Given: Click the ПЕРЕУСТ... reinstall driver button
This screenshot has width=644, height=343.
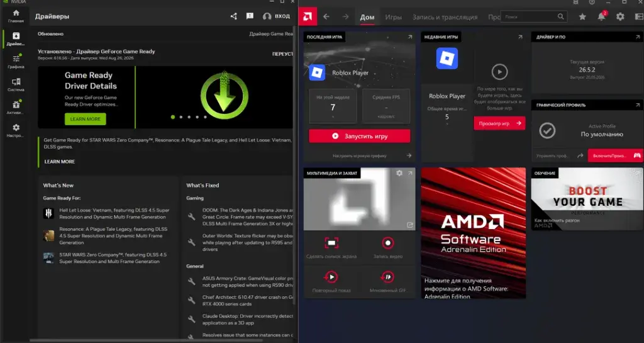Looking at the screenshot, I should (x=282, y=54).
